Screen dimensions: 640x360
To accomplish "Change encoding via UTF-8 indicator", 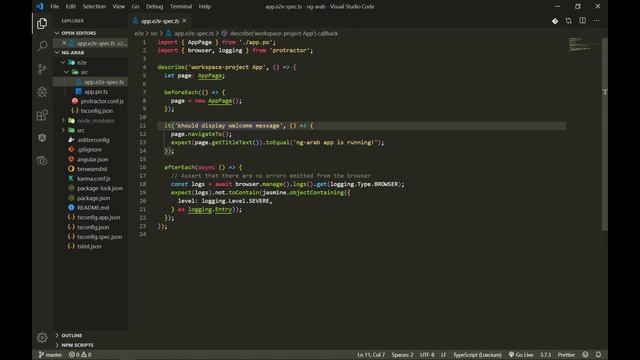I will (x=427, y=355).
